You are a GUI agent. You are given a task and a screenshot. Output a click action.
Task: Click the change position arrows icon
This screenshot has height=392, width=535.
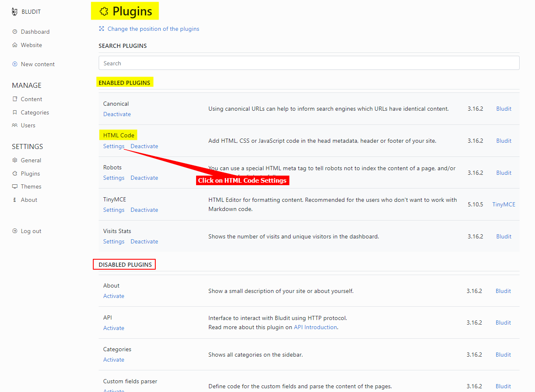click(x=102, y=29)
